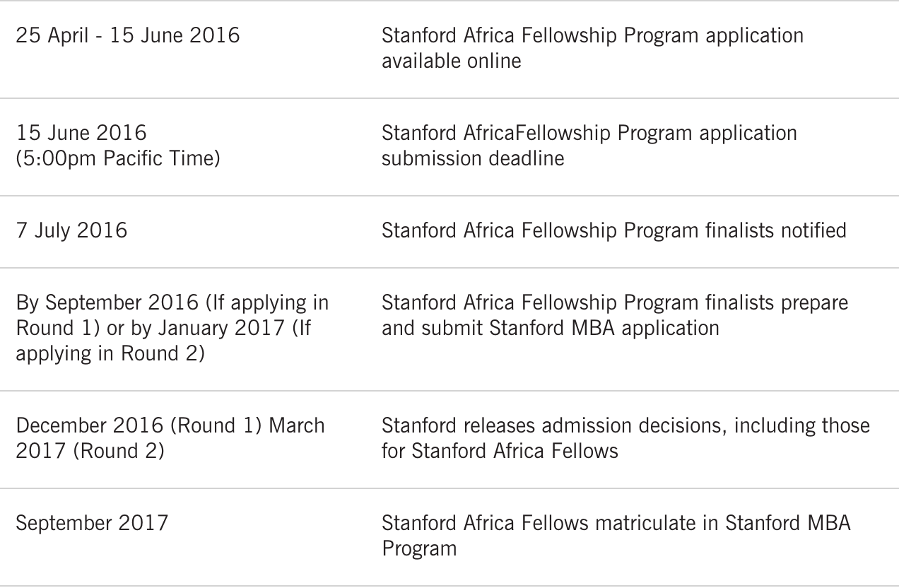Click the '7 July 2016' date

[x=71, y=230]
